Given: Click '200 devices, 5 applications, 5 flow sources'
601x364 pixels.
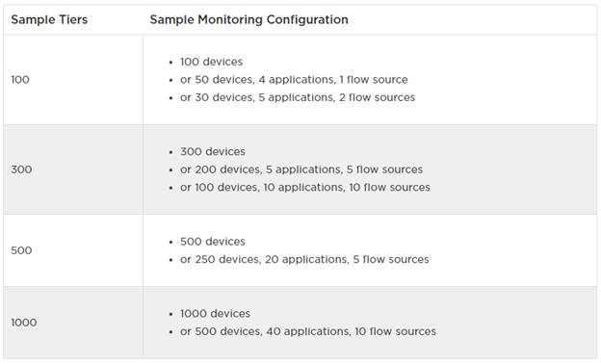Looking at the screenshot, I should point(308,169).
